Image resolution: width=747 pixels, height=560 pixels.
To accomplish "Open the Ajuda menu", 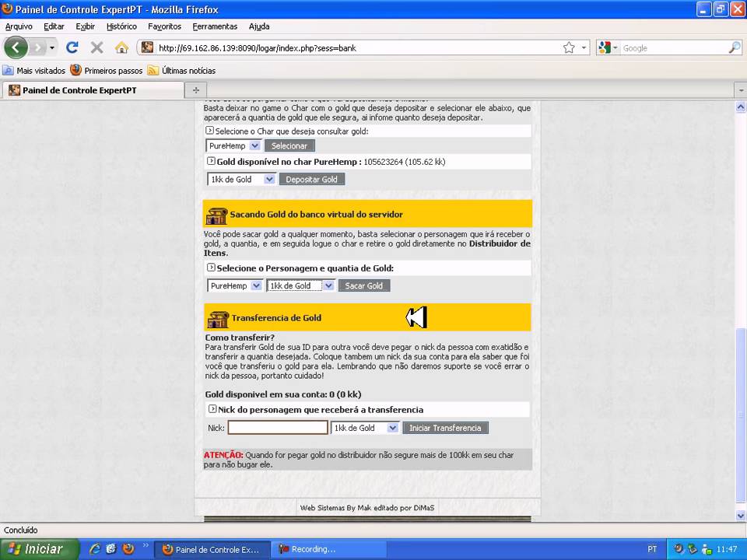I will point(259,26).
